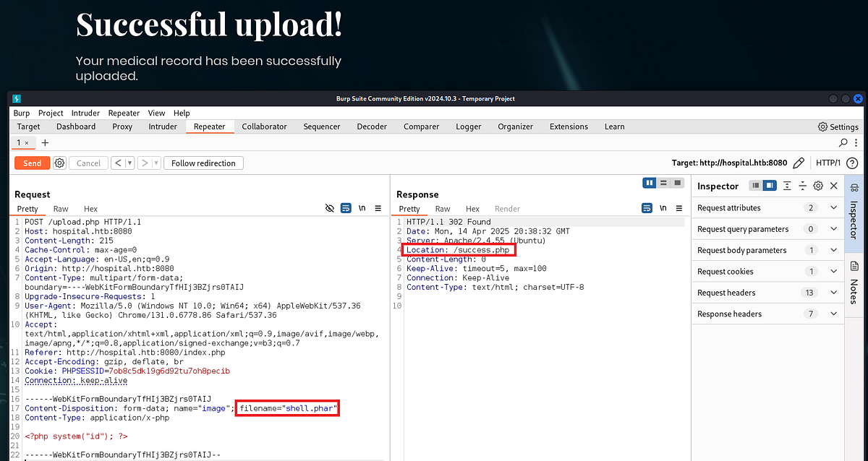868x461 pixels.
Task: Show Request in Hex view
Action: tap(90, 209)
